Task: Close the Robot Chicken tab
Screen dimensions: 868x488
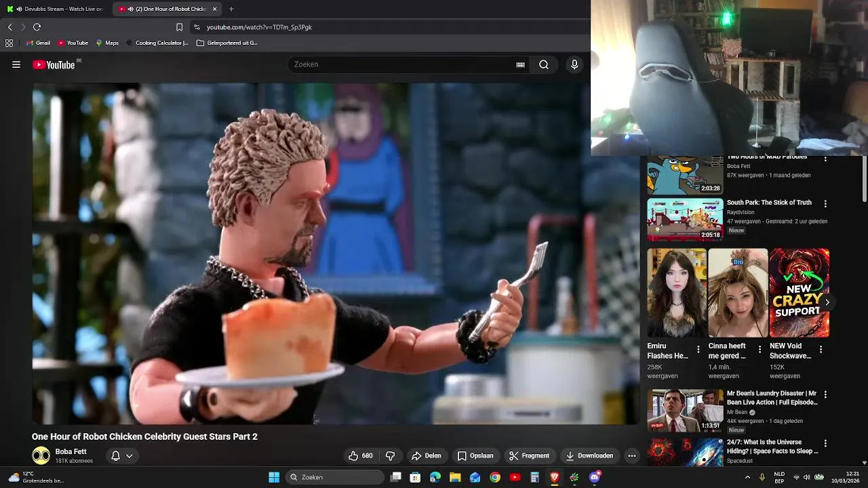Action: (x=215, y=9)
